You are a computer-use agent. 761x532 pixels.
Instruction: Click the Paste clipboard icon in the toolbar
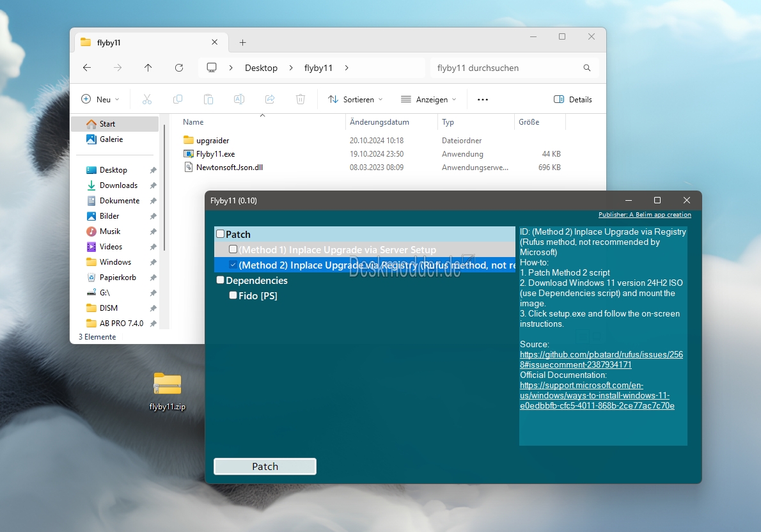pyautogui.click(x=208, y=100)
